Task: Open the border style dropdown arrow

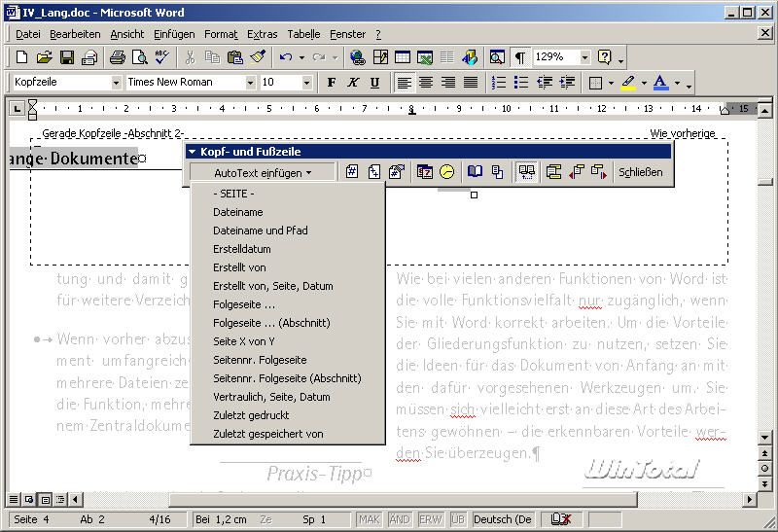Action: (611, 83)
